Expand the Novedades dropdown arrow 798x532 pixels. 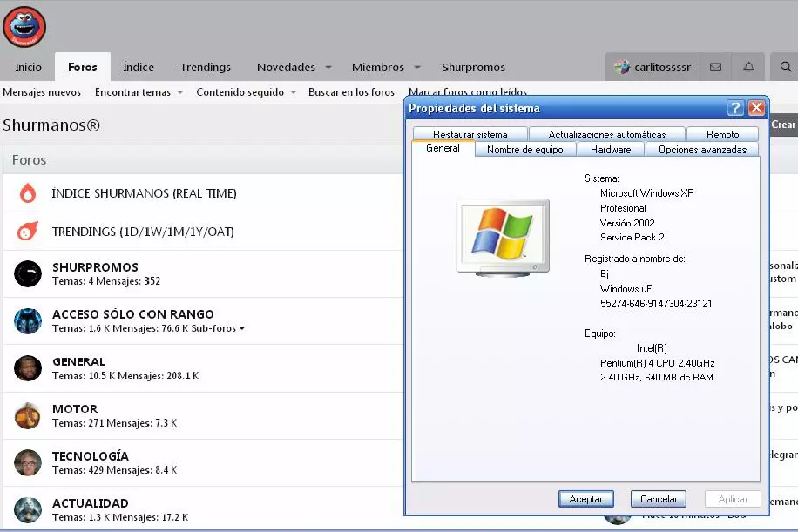pos(328,67)
